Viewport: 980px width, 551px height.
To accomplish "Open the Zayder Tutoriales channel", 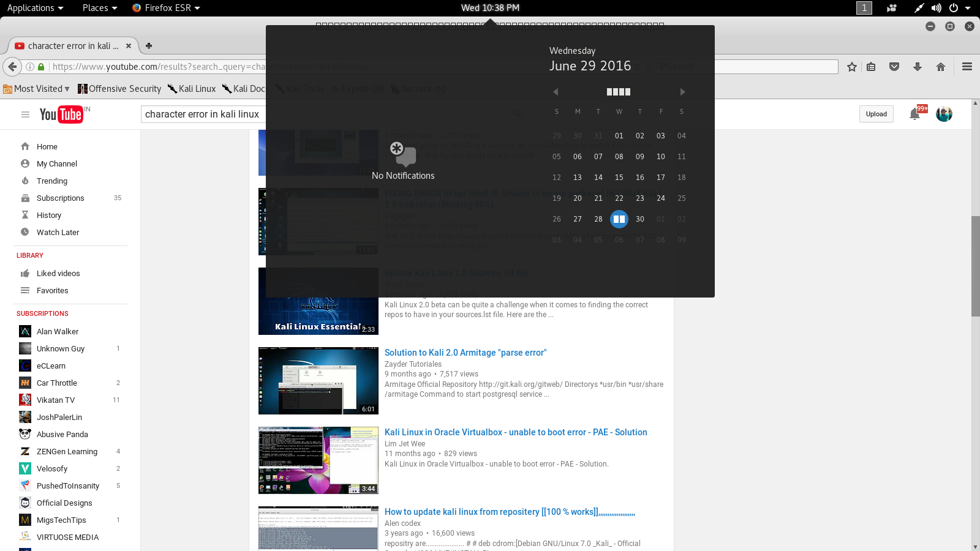I will pos(413,364).
